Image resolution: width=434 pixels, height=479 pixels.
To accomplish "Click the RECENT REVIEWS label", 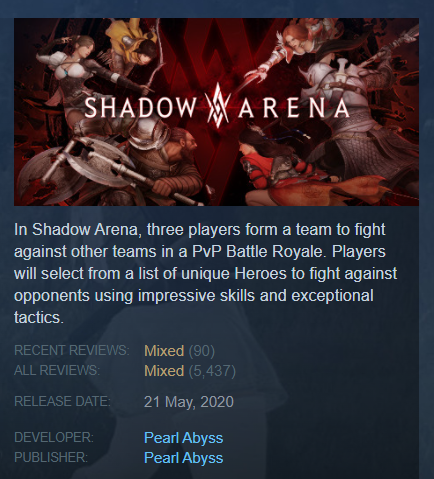I will (71, 350).
